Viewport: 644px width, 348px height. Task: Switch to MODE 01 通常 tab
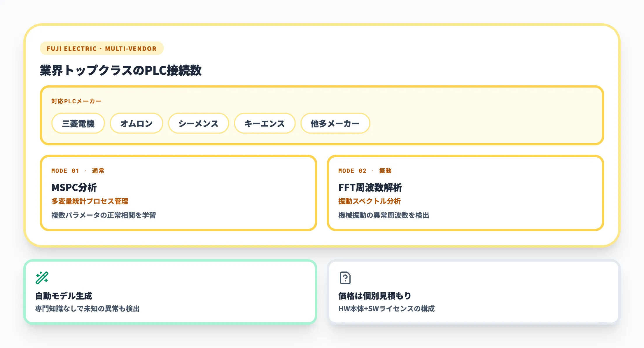pyautogui.click(x=78, y=171)
